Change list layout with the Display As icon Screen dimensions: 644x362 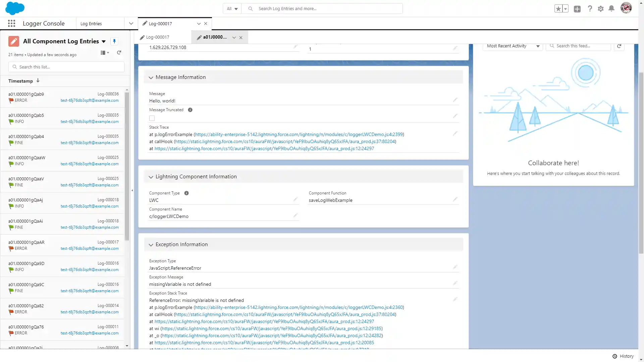104,53
